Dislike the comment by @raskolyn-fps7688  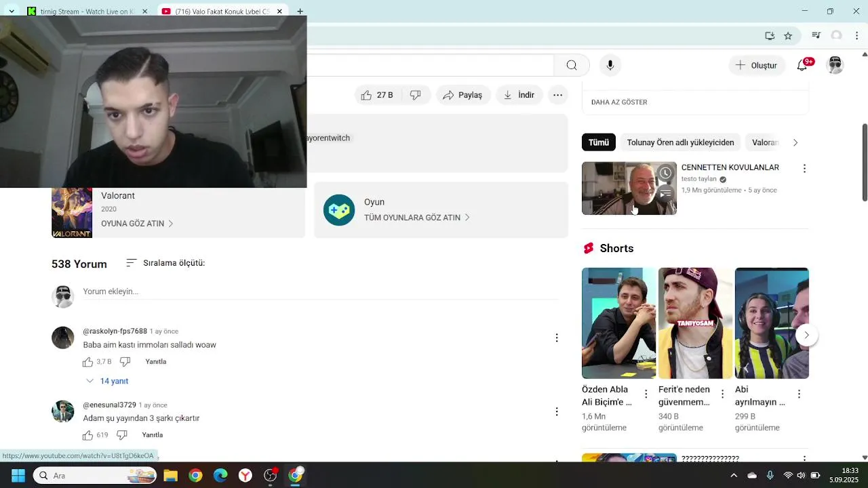pyautogui.click(x=125, y=362)
